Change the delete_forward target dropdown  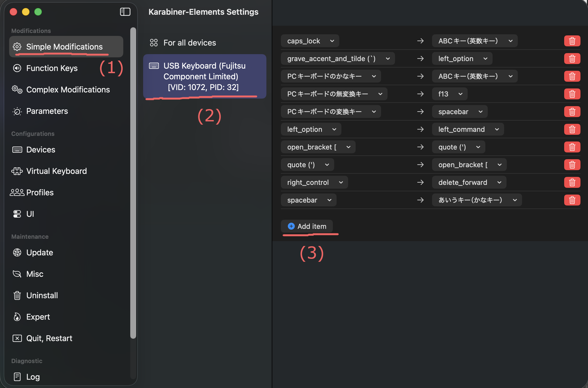pos(469,182)
